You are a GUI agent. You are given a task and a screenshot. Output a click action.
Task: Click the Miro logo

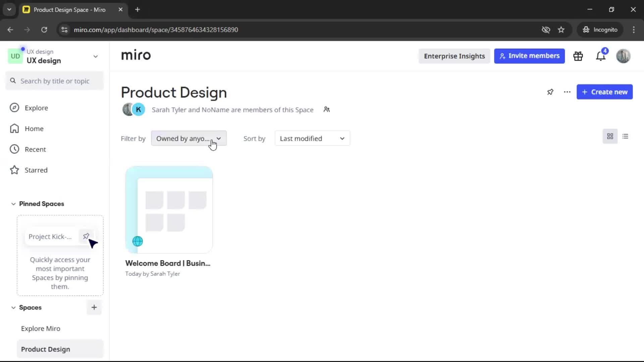(136, 55)
